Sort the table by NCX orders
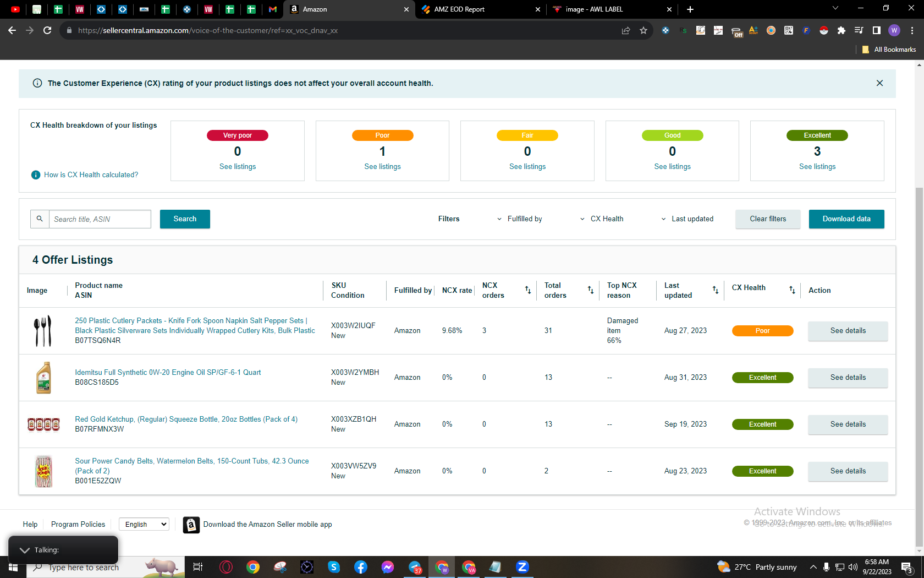 coord(528,290)
